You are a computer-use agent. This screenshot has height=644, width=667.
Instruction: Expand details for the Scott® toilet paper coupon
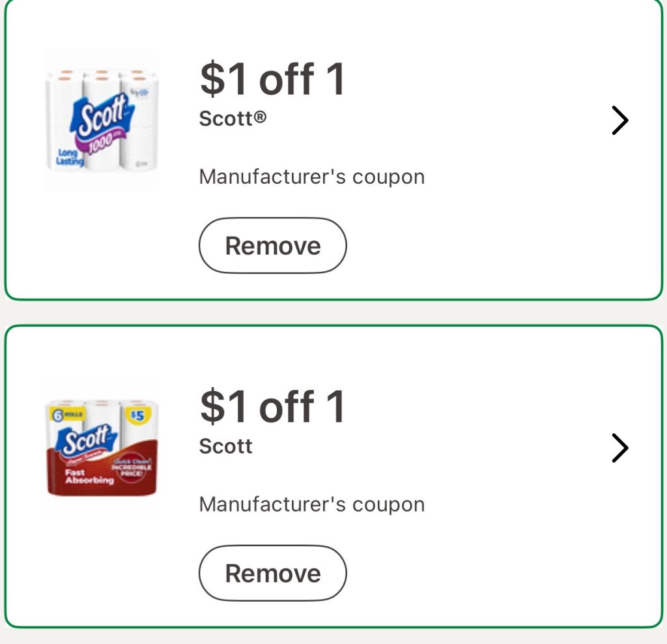pyautogui.click(x=620, y=121)
